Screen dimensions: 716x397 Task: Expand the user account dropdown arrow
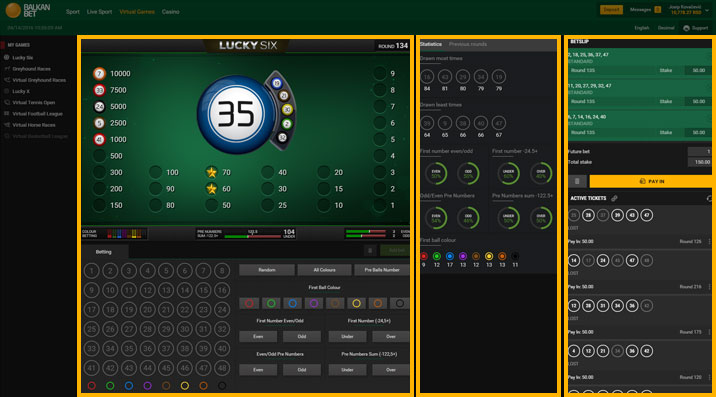point(707,10)
